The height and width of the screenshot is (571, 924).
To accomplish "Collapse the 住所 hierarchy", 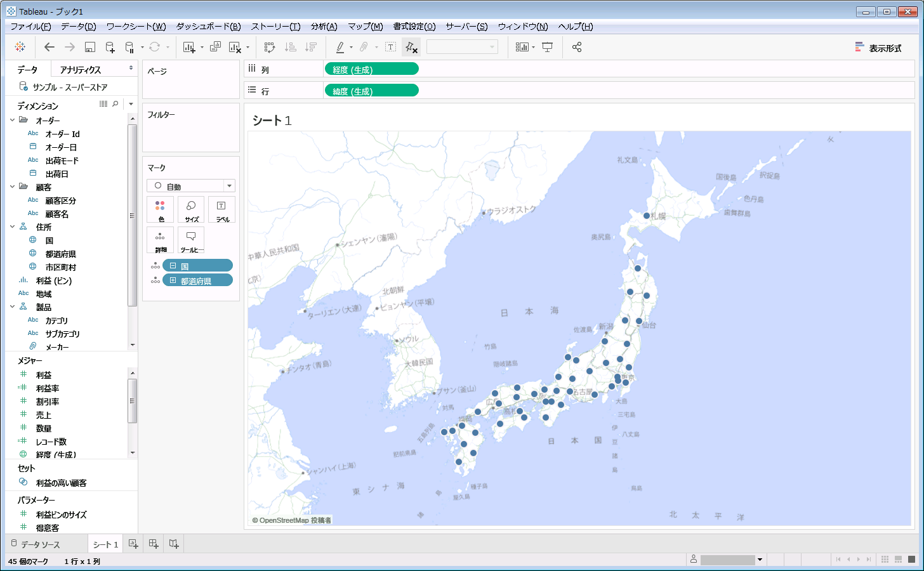I will click(x=12, y=226).
